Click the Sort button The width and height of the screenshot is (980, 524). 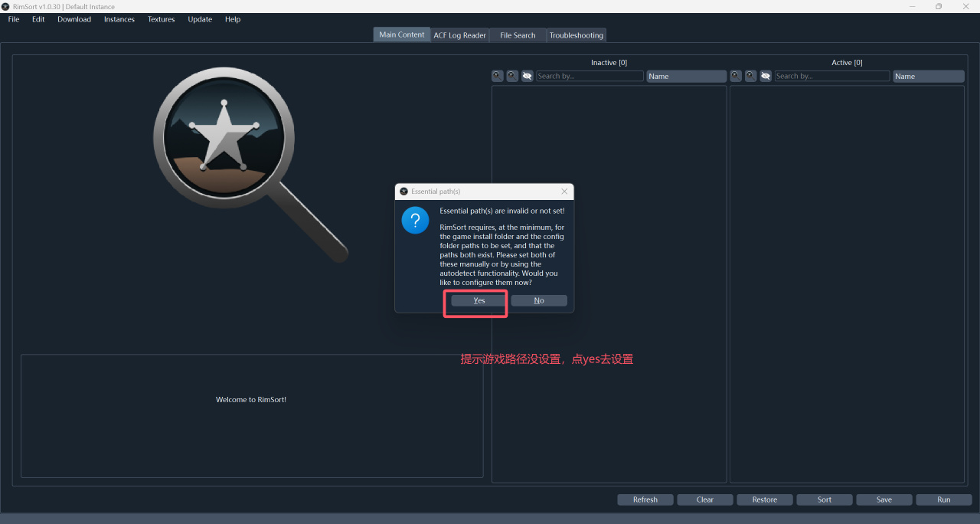825,499
